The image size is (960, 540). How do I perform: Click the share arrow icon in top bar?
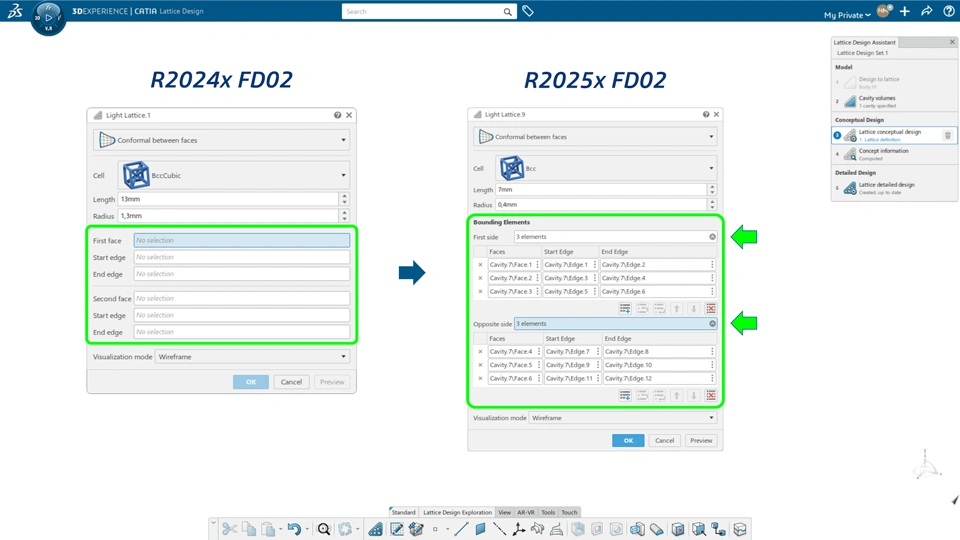927,11
